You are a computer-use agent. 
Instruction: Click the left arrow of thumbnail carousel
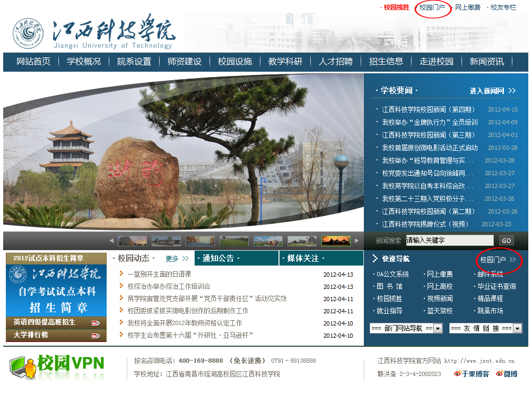tap(111, 241)
